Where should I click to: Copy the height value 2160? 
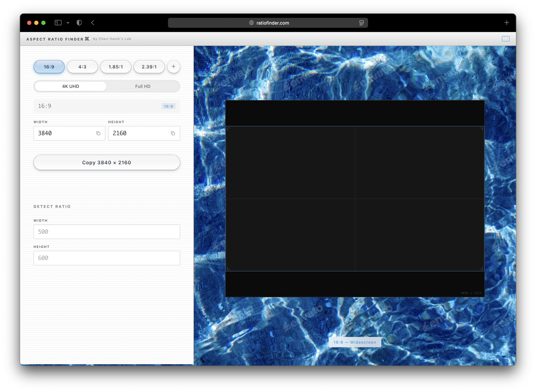click(x=173, y=133)
